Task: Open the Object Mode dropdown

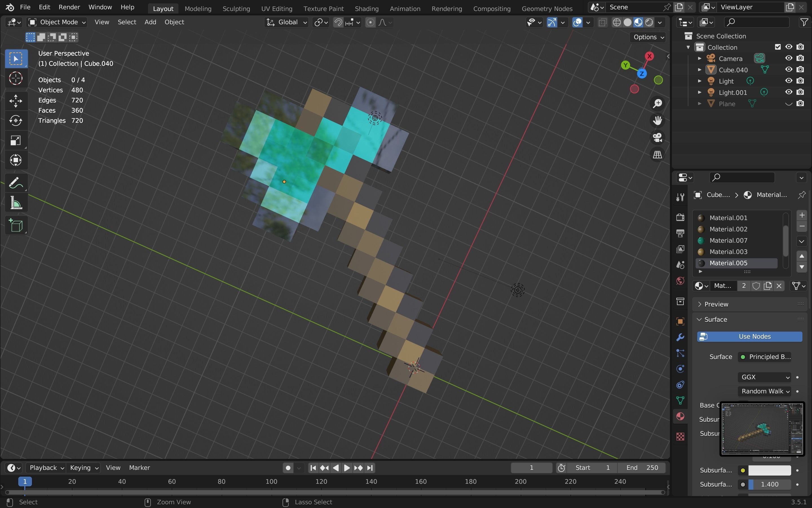Action: [57, 22]
